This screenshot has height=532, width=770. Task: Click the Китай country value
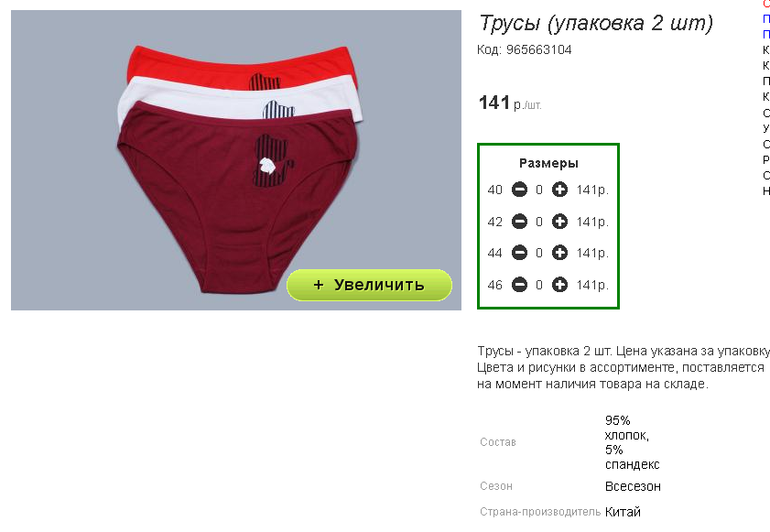(x=623, y=512)
